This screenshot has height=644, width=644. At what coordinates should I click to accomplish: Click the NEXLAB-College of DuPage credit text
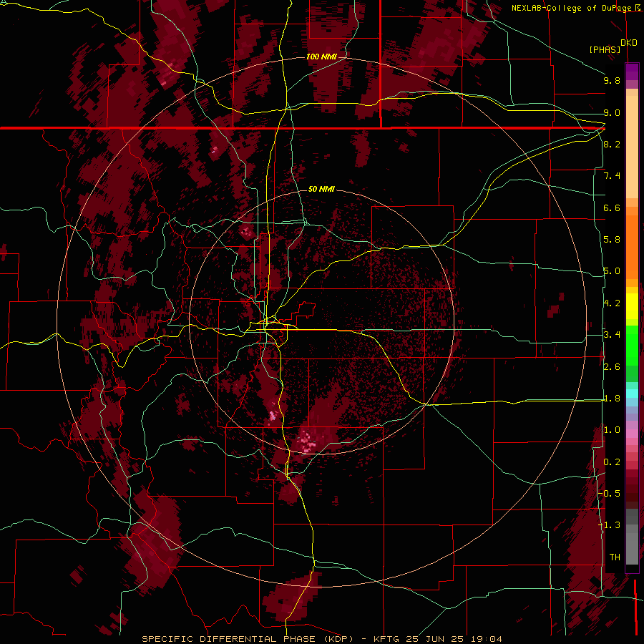tap(572, 8)
